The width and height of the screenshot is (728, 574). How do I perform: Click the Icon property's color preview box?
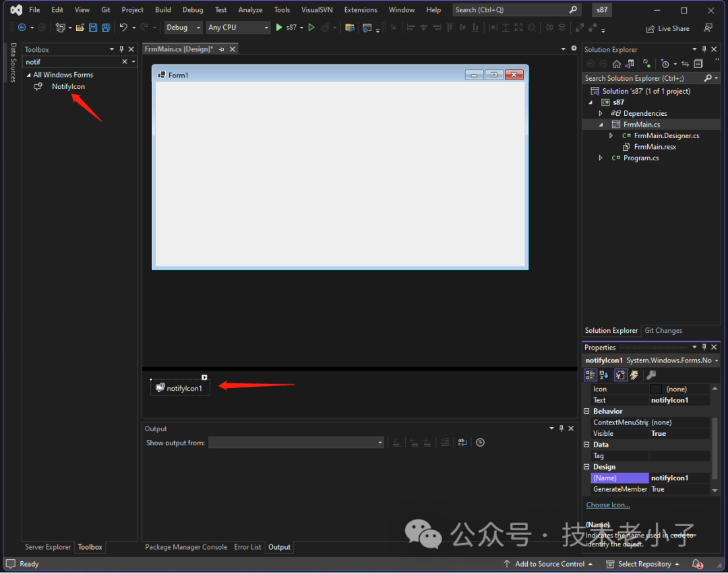click(x=656, y=389)
